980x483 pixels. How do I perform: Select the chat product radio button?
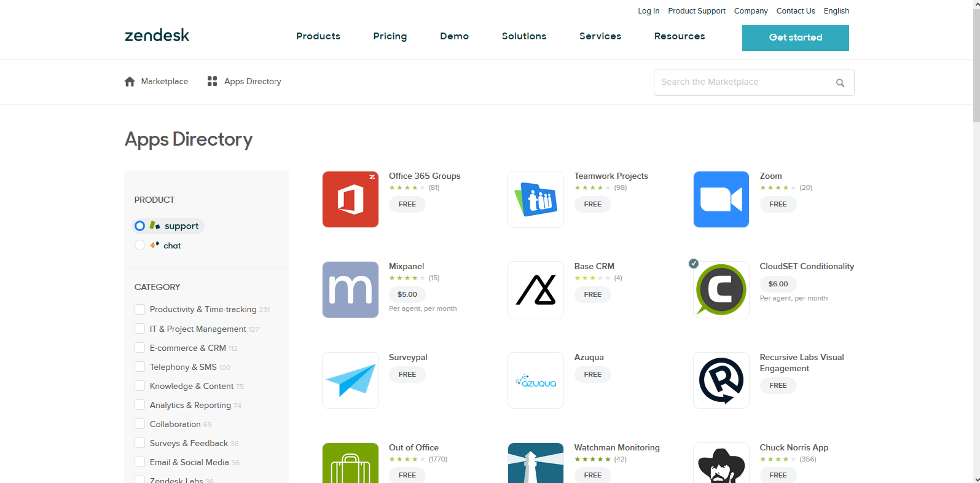point(139,245)
